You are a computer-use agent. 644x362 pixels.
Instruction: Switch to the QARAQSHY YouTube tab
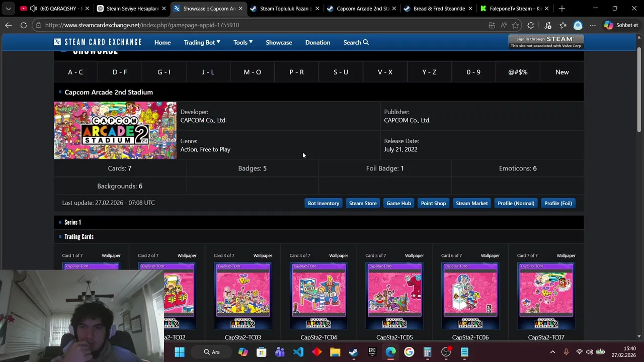pos(55,9)
